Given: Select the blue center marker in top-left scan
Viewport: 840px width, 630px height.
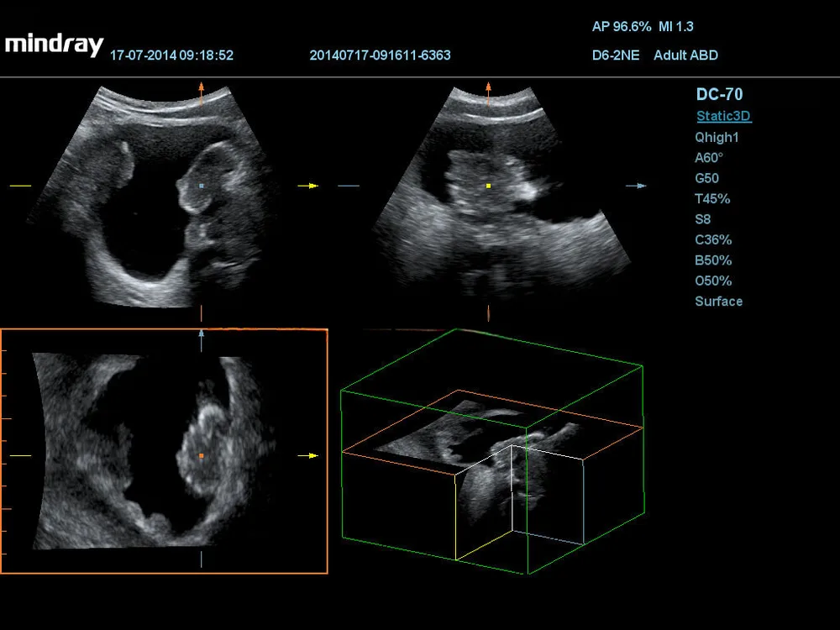Looking at the screenshot, I should pyautogui.click(x=202, y=186).
